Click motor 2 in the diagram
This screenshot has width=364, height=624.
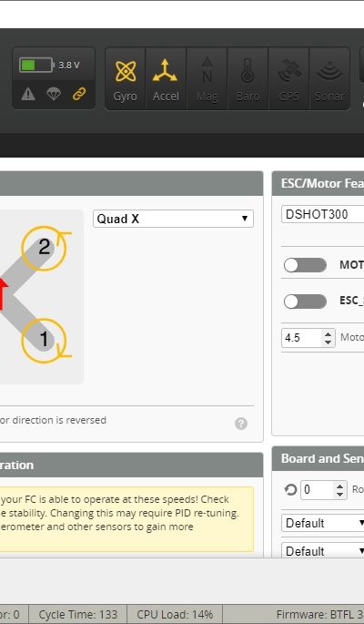point(44,249)
